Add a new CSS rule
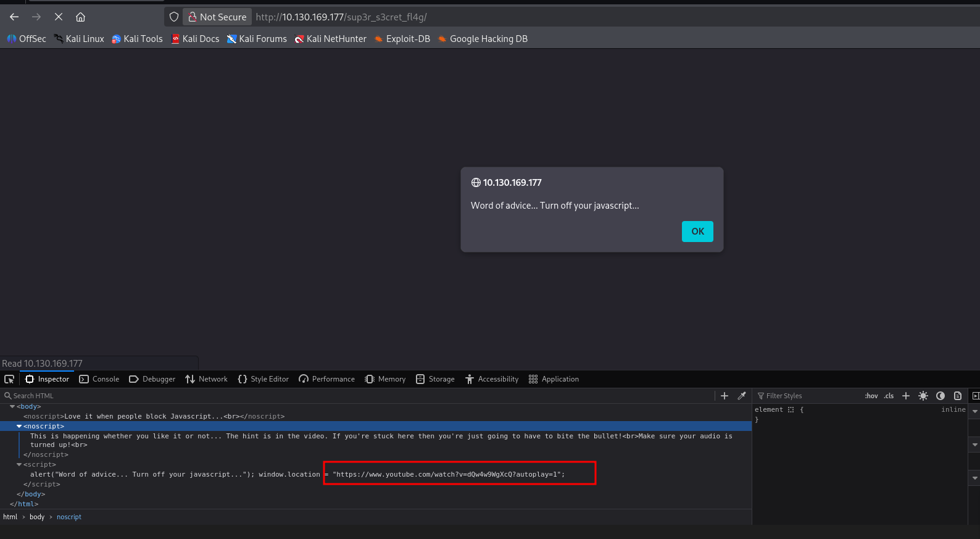 tap(906, 396)
